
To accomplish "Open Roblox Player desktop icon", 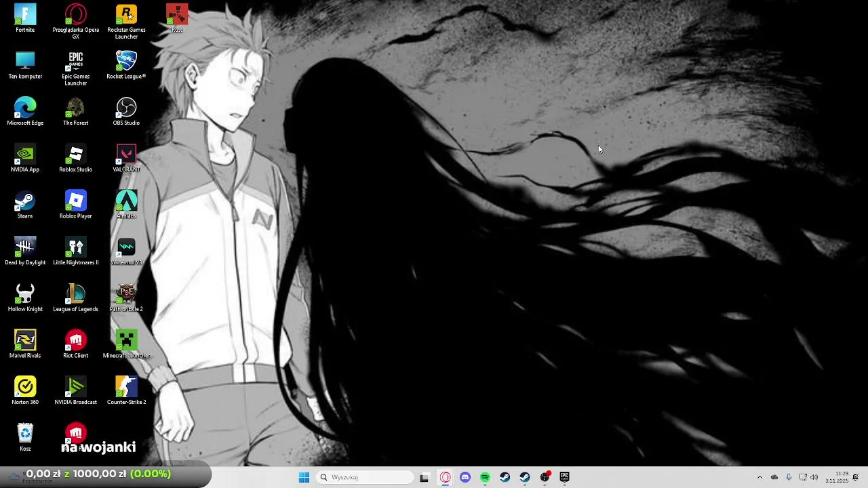I will tap(75, 205).
